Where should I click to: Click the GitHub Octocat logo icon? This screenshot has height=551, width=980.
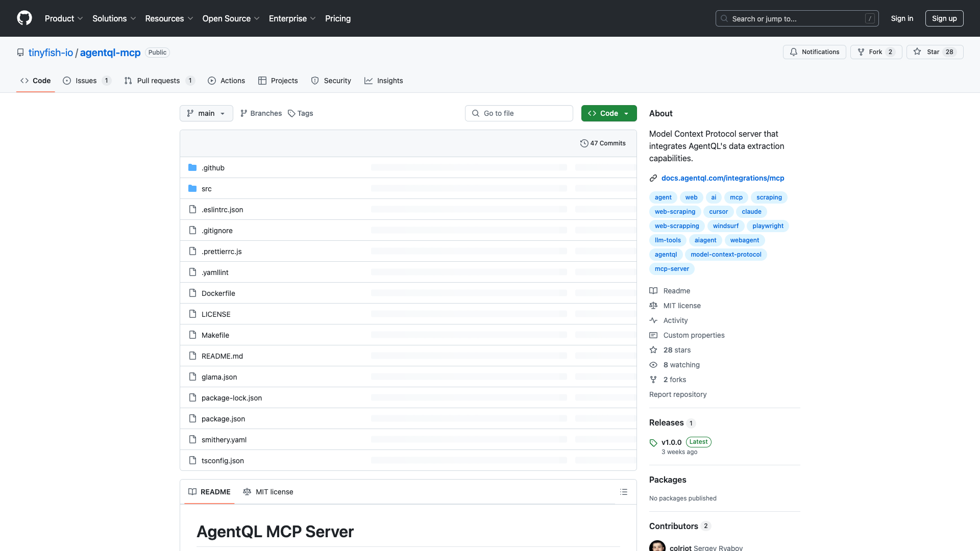(x=24, y=18)
